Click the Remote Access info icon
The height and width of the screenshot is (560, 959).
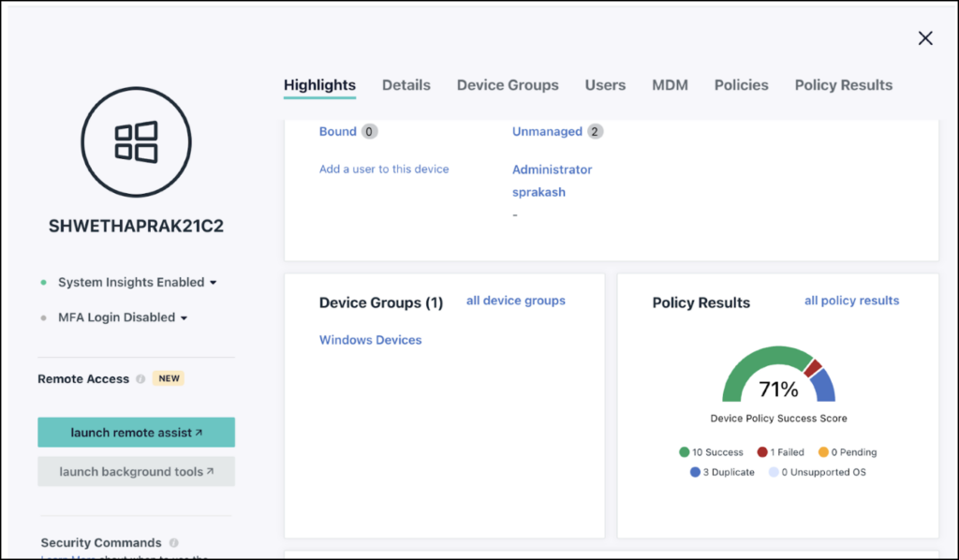[140, 378]
